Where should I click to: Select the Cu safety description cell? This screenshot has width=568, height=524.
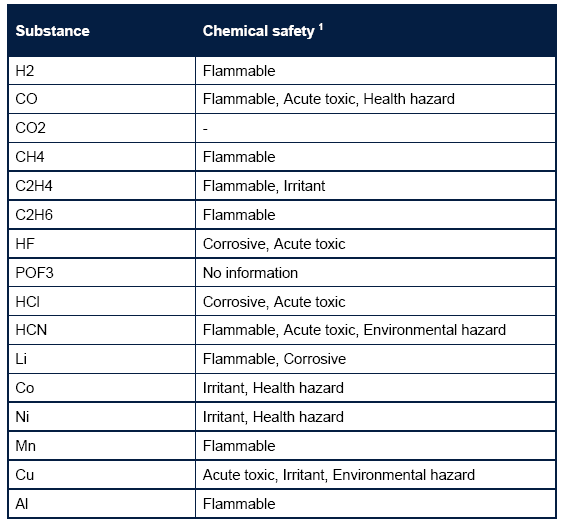point(376,475)
